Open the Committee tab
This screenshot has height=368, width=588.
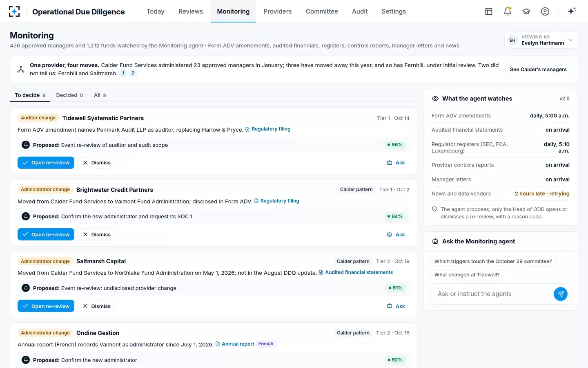322,11
